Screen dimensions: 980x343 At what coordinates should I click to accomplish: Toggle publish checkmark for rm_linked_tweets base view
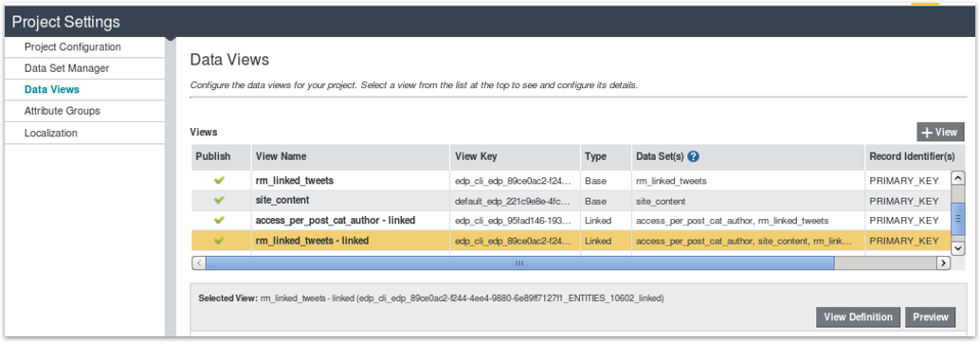tap(219, 181)
